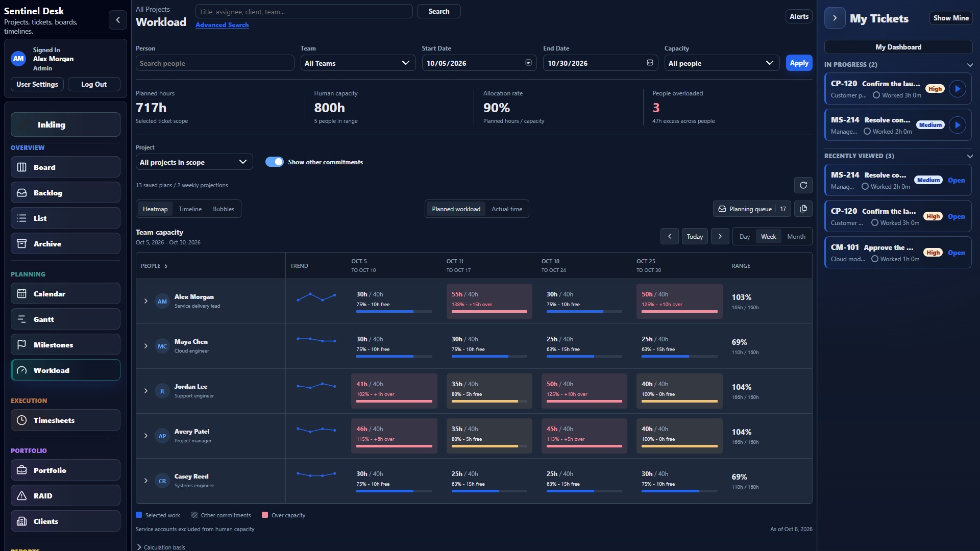Switch to Bubbles tab
This screenshot has width=980, height=551.
(x=224, y=209)
